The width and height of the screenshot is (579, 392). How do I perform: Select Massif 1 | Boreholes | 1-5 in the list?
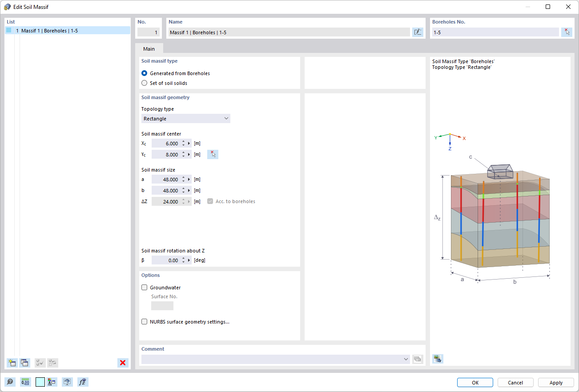click(68, 31)
